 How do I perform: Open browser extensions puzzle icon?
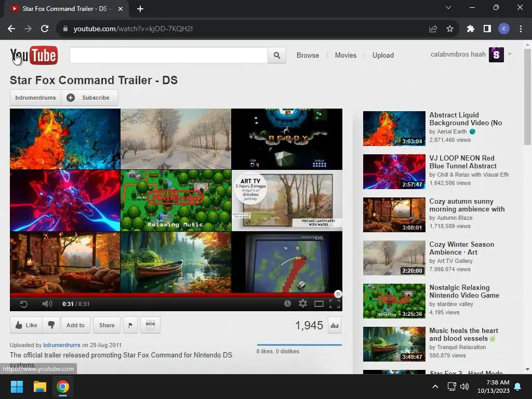(x=470, y=29)
